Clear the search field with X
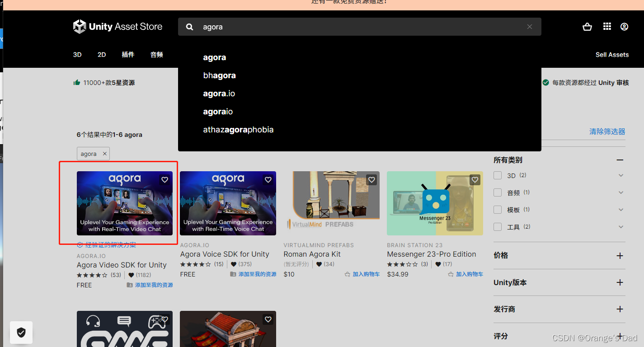Image resolution: width=644 pixels, height=347 pixels. click(x=530, y=27)
